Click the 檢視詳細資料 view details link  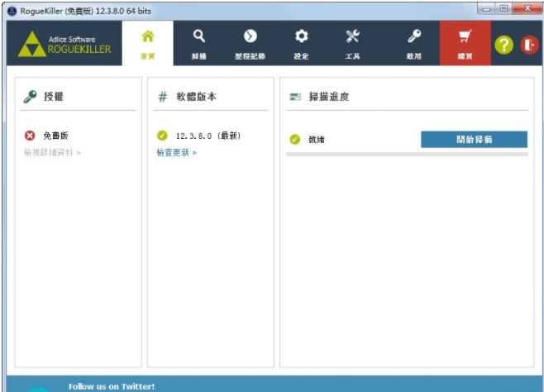pyautogui.click(x=52, y=152)
